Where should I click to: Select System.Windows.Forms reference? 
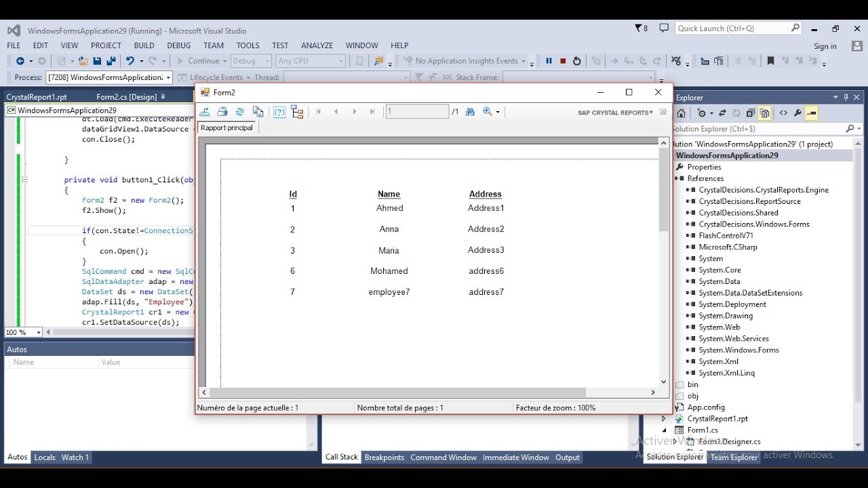[738, 350]
